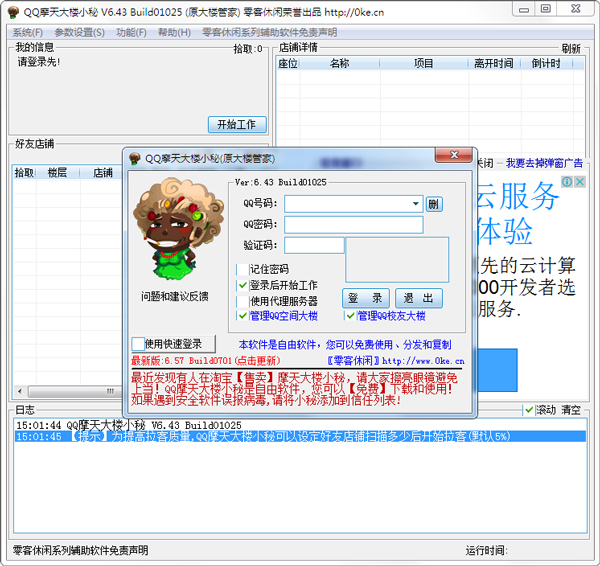Click the captcha image box
Viewport: 600px width, 566px height.
coord(397,260)
